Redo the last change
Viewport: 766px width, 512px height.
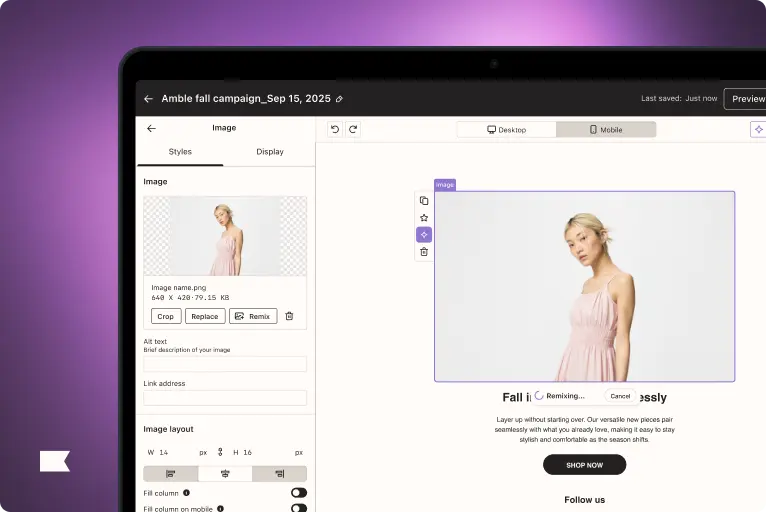coord(353,129)
